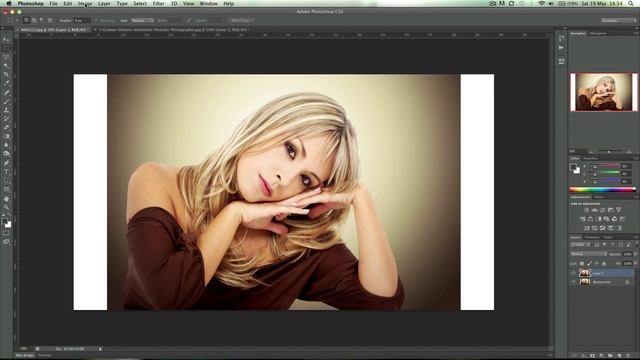Open the Layer menu
Viewport: 640px width, 360px height.
pyautogui.click(x=104, y=4)
